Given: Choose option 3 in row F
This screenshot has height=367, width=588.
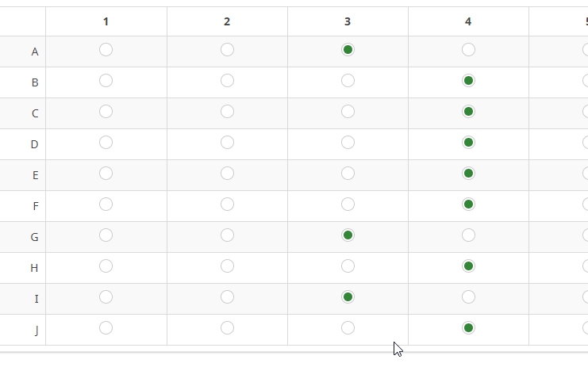Looking at the screenshot, I should click(348, 205).
